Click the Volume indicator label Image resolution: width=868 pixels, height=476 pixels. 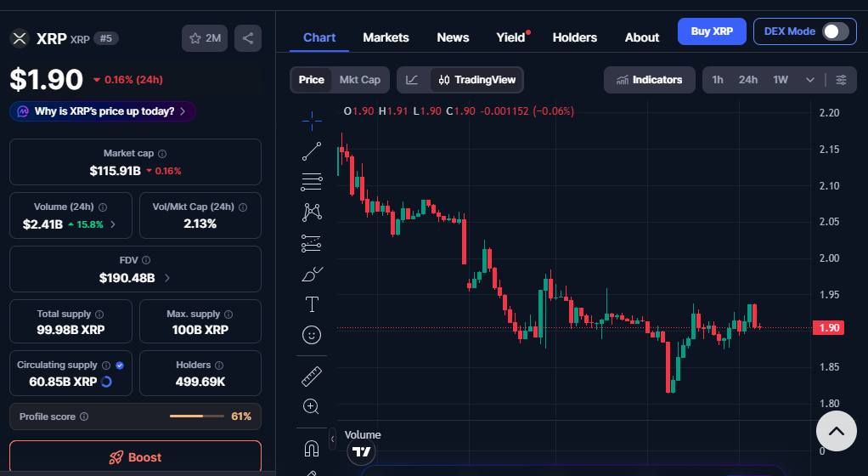[363, 435]
